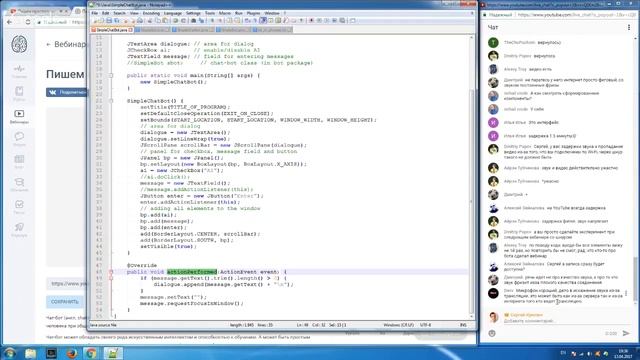The height and width of the screenshot is (360, 640).
Task: Open the Plugins menu
Action: pos(253,13)
